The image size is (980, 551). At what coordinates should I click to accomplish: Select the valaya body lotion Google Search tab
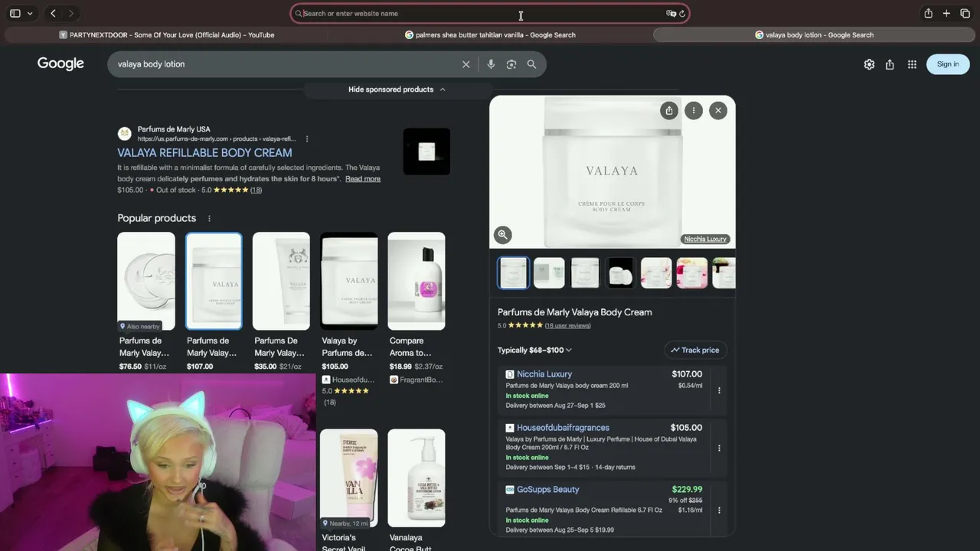coord(815,34)
